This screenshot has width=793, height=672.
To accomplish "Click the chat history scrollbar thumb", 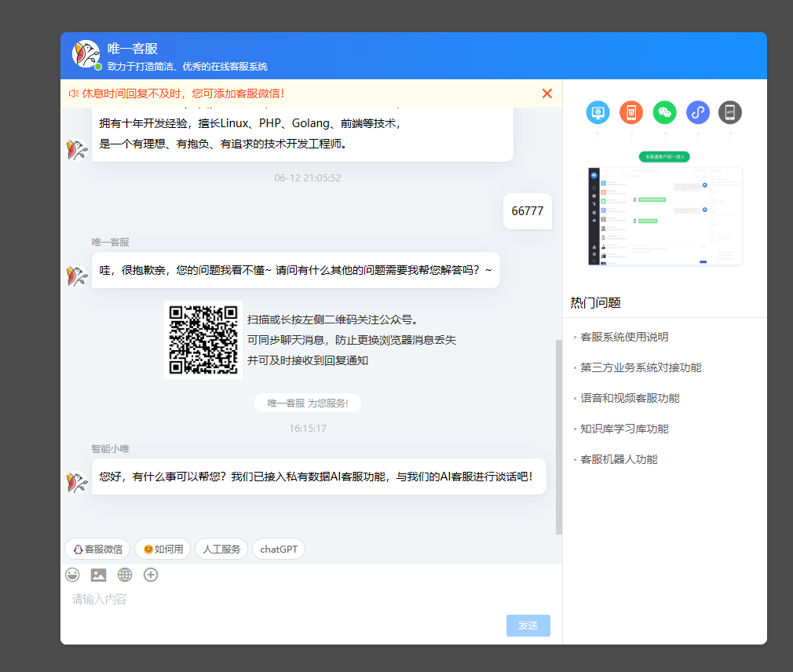I will (559, 437).
